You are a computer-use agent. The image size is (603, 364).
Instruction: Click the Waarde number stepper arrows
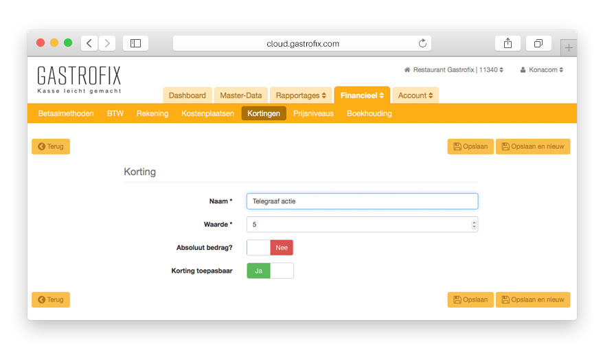[474, 225]
